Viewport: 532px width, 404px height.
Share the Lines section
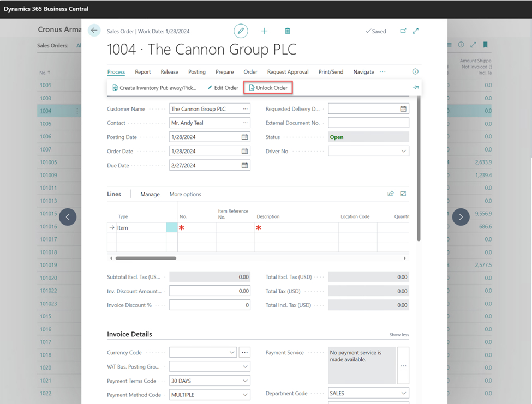click(x=391, y=194)
